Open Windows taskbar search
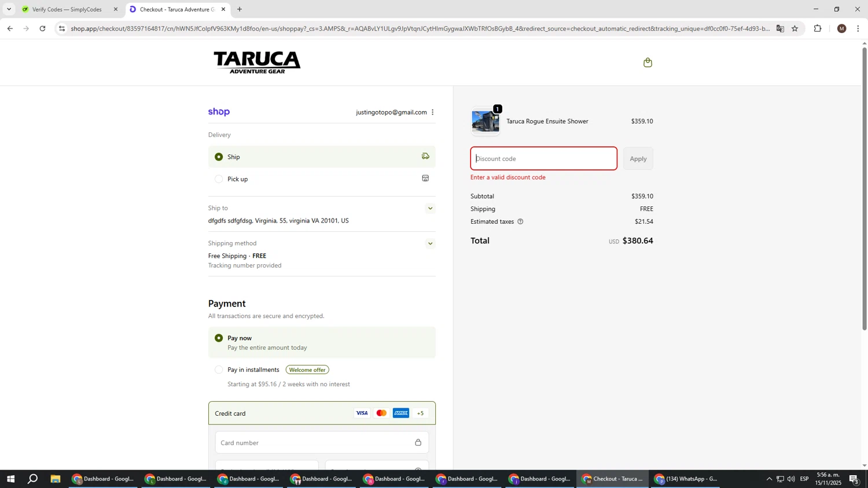The height and width of the screenshot is (488, 868). point(33,479)
